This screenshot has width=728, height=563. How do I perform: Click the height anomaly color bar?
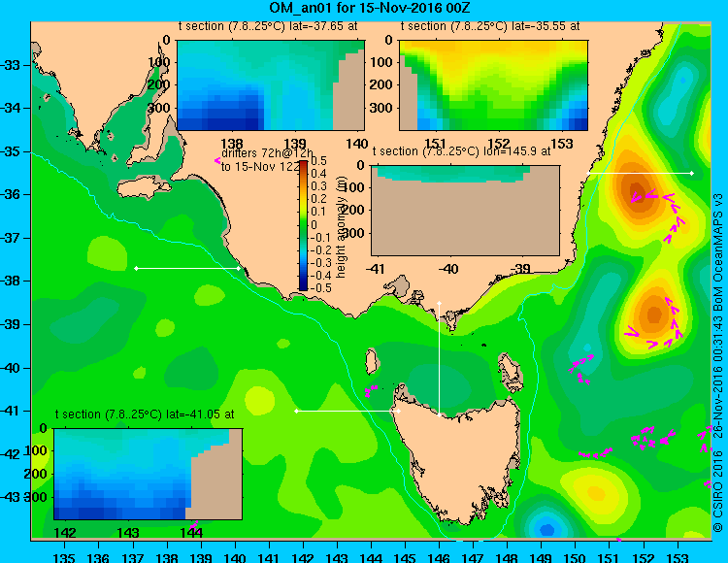tap(303, 225)
